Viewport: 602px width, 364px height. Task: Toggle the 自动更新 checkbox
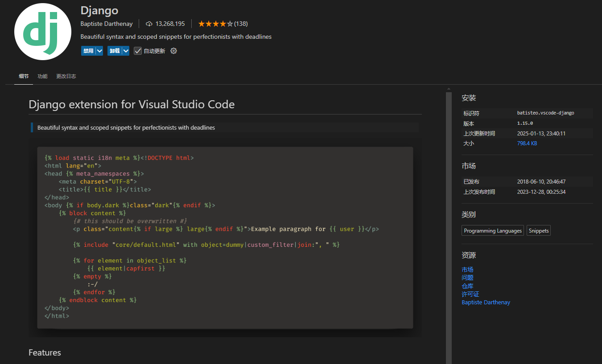coord(138,51)
